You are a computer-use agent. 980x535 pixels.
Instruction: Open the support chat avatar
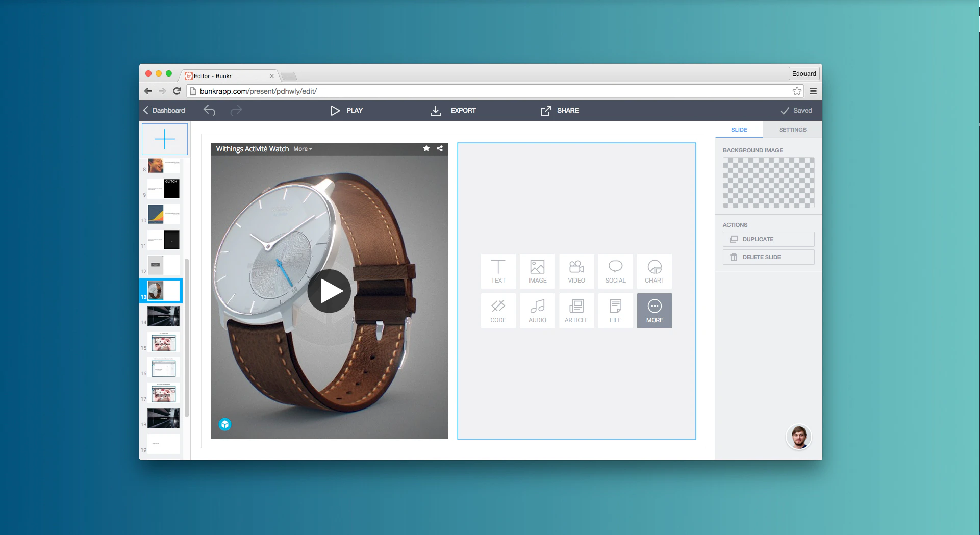(798, 437)
